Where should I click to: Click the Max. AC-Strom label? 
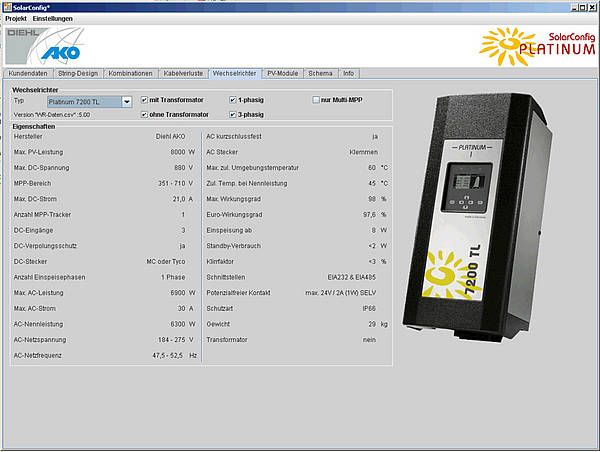tap(34, 309)
